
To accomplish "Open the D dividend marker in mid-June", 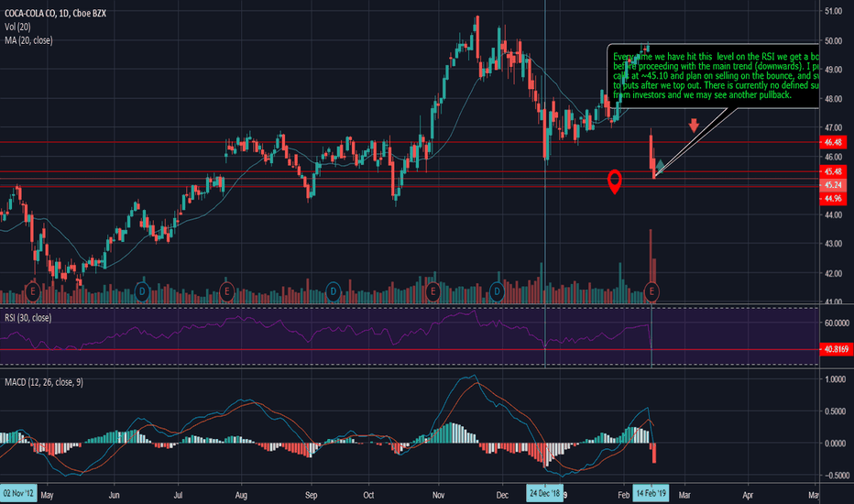I will [x=142, y=291].
